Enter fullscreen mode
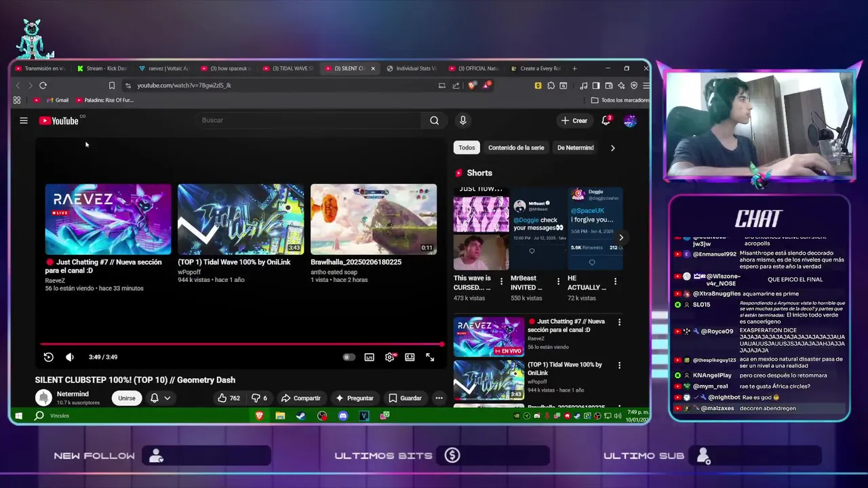Image resolution: width=868 pixels, height=488 pixels. click(x=430, y=357)
